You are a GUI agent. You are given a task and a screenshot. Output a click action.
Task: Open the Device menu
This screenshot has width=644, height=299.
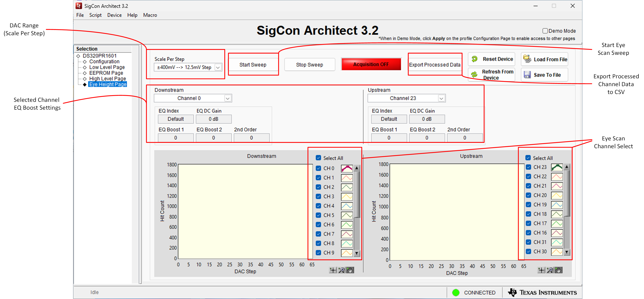[114, 15]
